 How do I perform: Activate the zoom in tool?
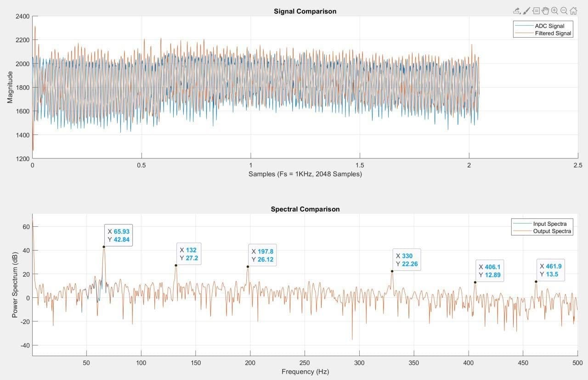[x=554, y=11]
